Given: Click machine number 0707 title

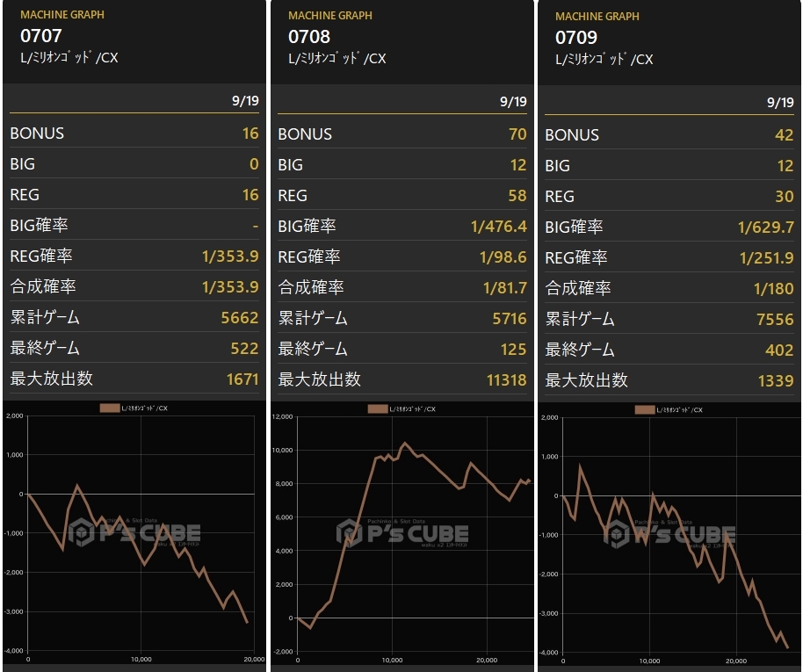Looking at the screenshot, I should (x=41, y=36).
